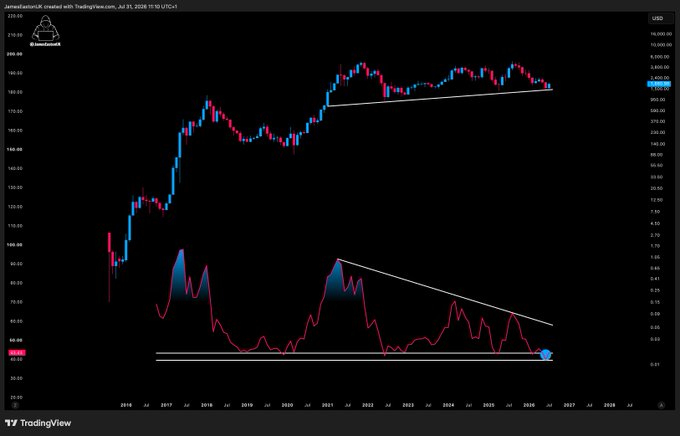Select the pink indicator value label
680x436 pixels.
point(17,353)
